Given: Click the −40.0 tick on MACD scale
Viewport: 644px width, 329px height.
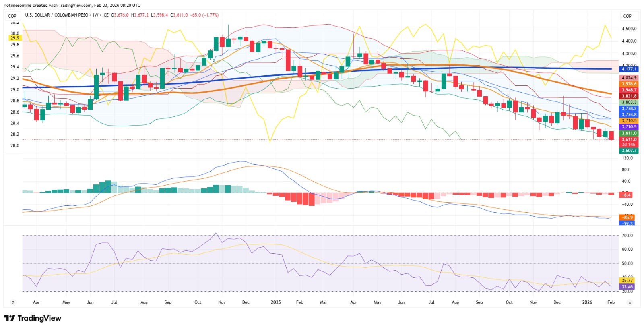Looking at the screenshot, I should (627, 204).
